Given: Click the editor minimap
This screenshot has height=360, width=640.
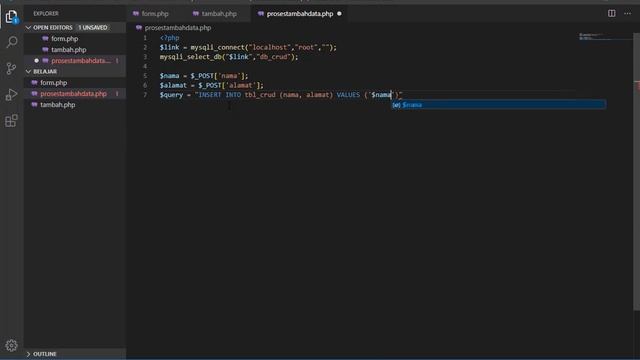Looking at the screenshot, I should [605, 37].
